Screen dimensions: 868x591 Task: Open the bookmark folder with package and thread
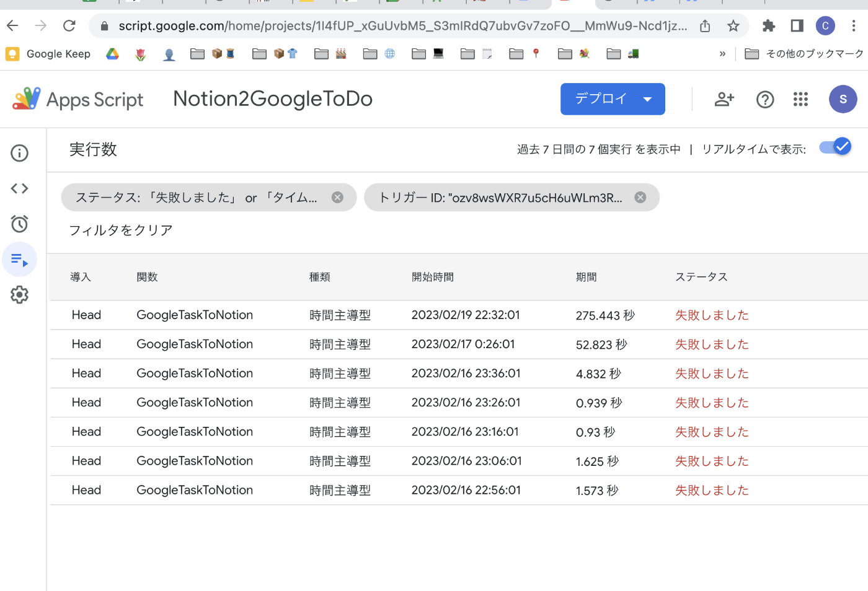pyautogui.click(x=213, y=54)
